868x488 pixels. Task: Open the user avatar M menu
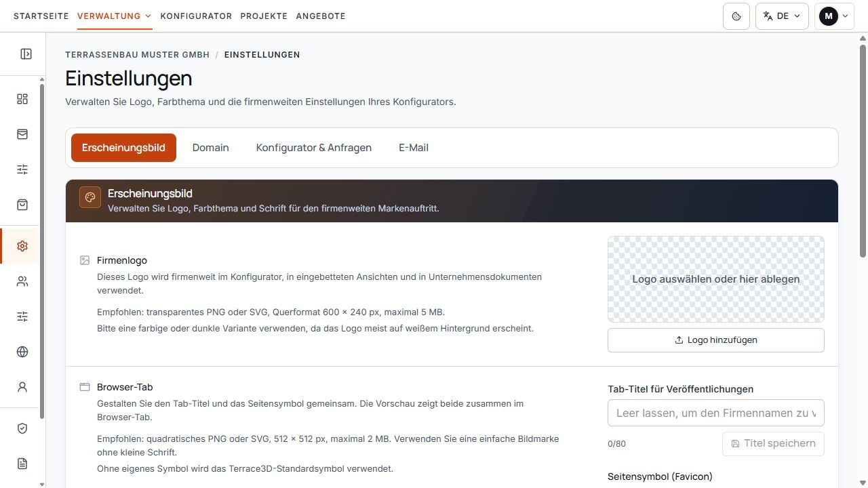(x=834, y=16)
